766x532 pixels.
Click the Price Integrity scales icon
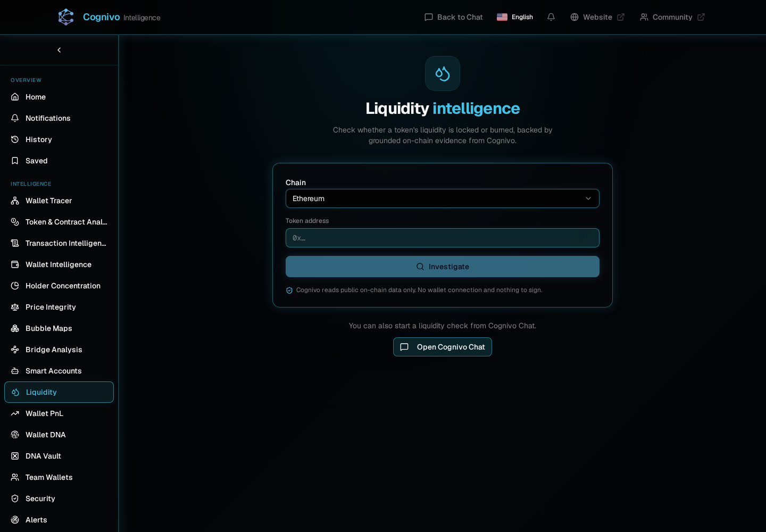coord(15,307)
